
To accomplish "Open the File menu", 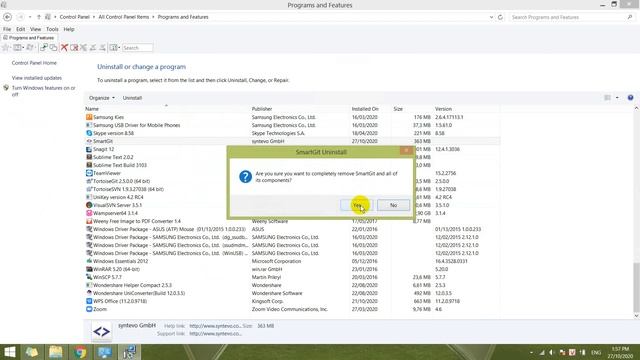I will [x=7, y=29].
